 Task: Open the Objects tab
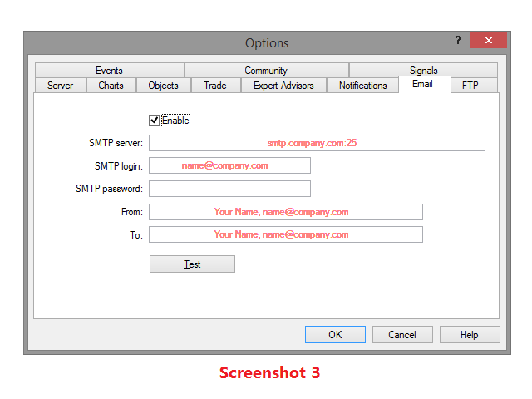(x=163, y=86)
